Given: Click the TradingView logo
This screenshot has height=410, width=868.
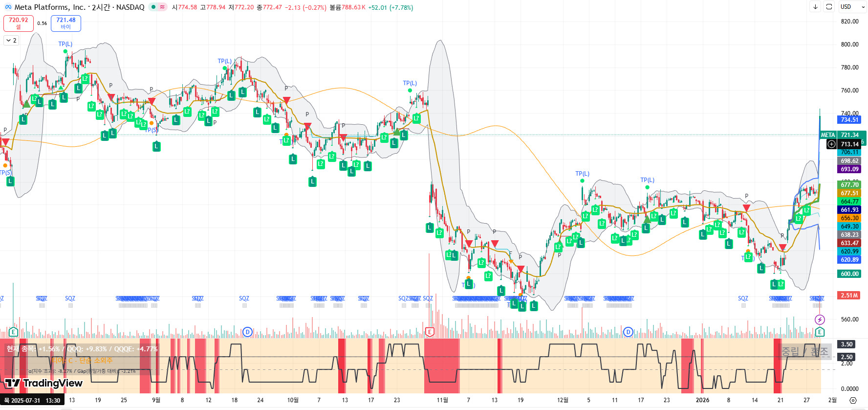Looking at the screenshot, I should coord(44,383).
